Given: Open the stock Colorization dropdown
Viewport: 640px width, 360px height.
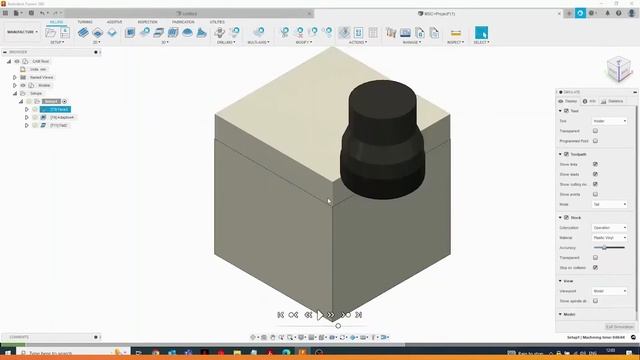Looking at the screenshot, I should [609, 227].
